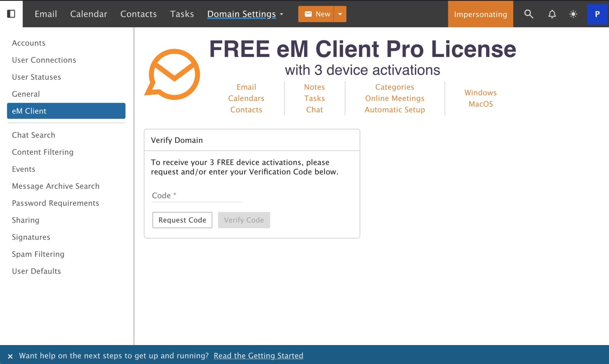Click the Verify Code button
The height and width of the screenshot is (364, 609).
click(244, 220)
